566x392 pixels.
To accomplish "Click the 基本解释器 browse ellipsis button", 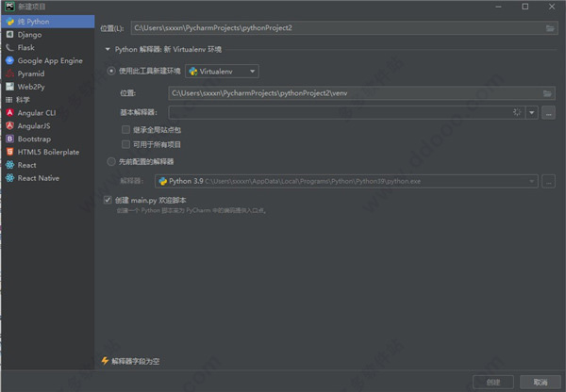I will 548,113.
